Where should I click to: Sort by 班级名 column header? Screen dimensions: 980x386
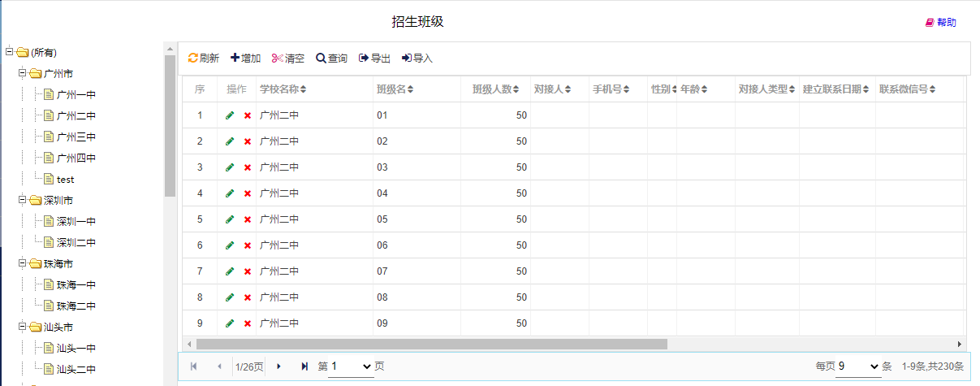pos(395,89)
